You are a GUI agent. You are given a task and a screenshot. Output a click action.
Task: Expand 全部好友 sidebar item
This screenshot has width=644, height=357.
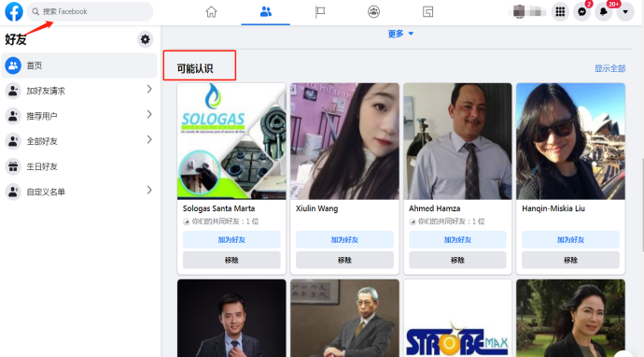(79, 141)
